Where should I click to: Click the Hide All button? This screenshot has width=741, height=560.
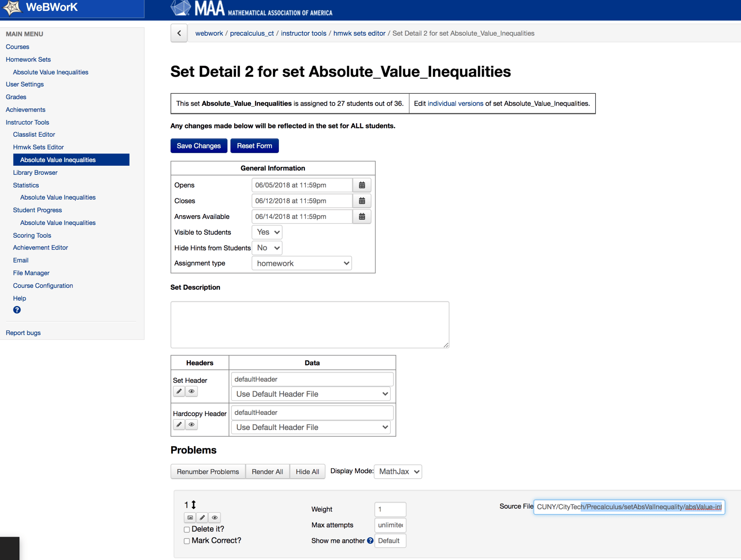(307, 472)
